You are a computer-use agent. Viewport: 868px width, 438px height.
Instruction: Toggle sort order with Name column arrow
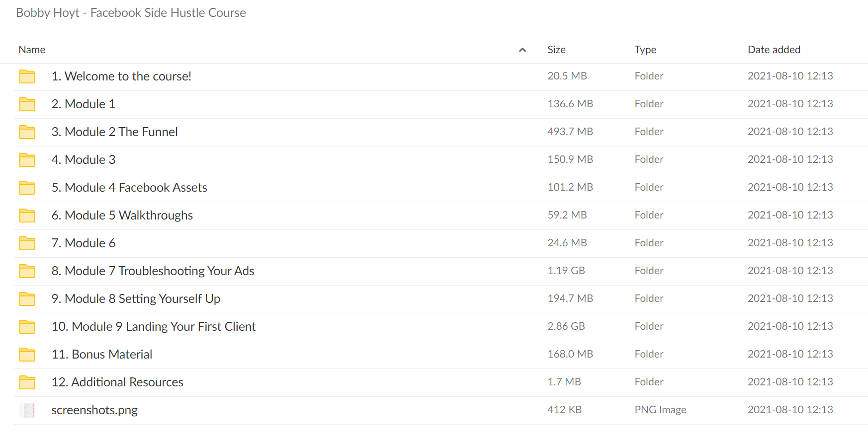[x=522, y=50]
